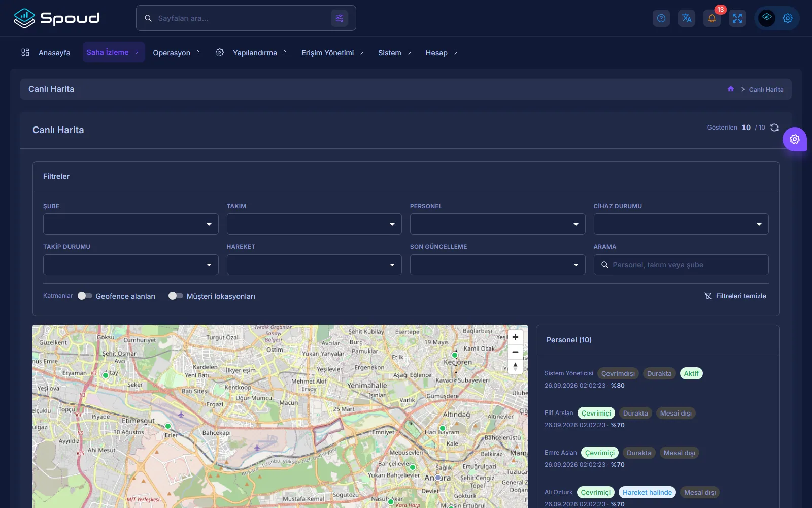The width and height of the screenshot is (812, 508).
Task: Click the Anasayfa dashboard icon
Action: (x=25, y=52)
